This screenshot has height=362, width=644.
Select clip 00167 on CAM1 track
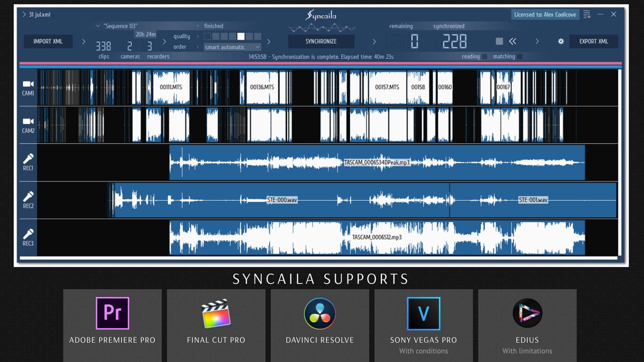point(503,87)
